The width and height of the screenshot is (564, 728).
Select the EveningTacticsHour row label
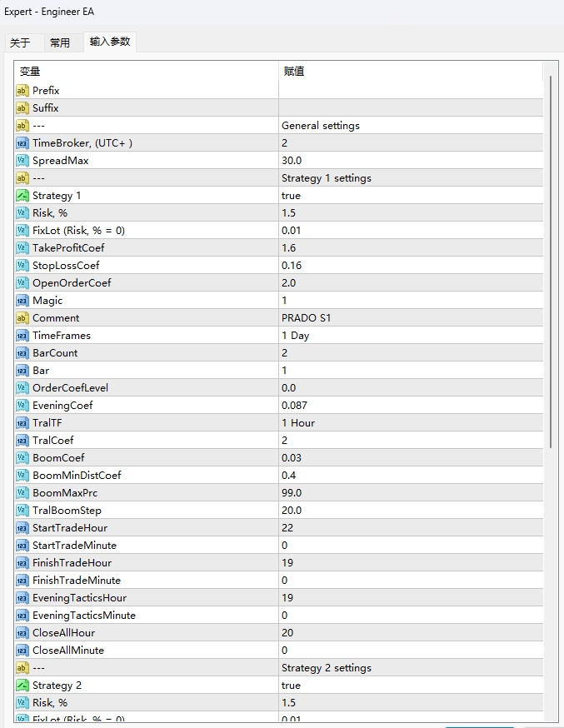click(79, 598)
